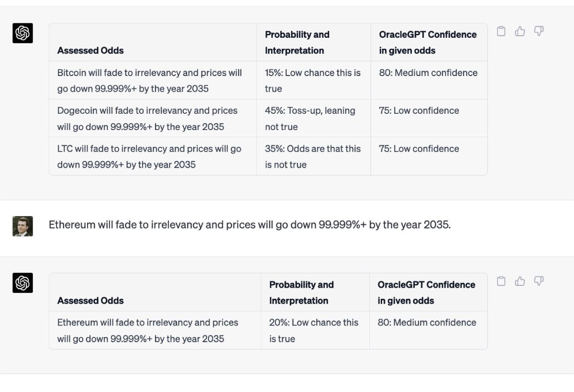Click the '20%: Low chance this is true' cell
Viewport: 574px width, 392px height.
point(315,330)
